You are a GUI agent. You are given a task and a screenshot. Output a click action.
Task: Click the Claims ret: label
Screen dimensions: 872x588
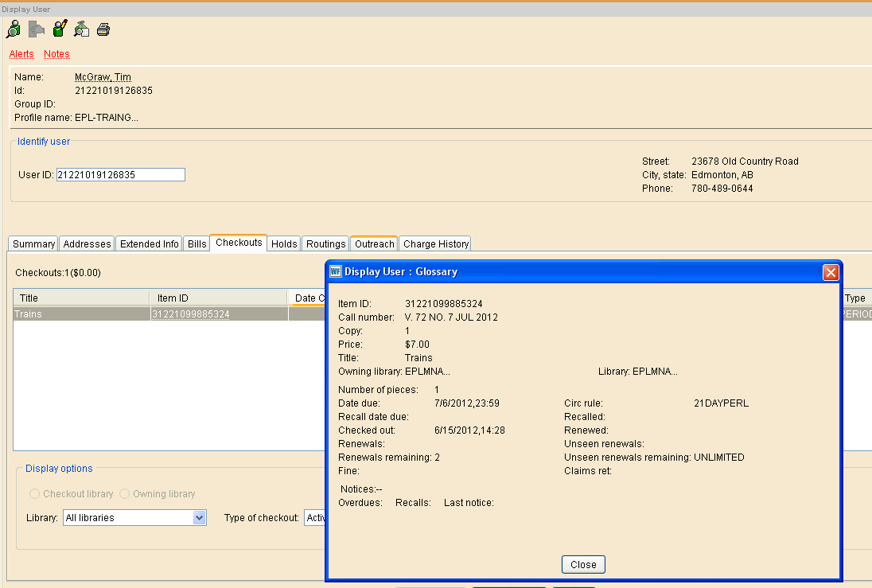[588, 470]
